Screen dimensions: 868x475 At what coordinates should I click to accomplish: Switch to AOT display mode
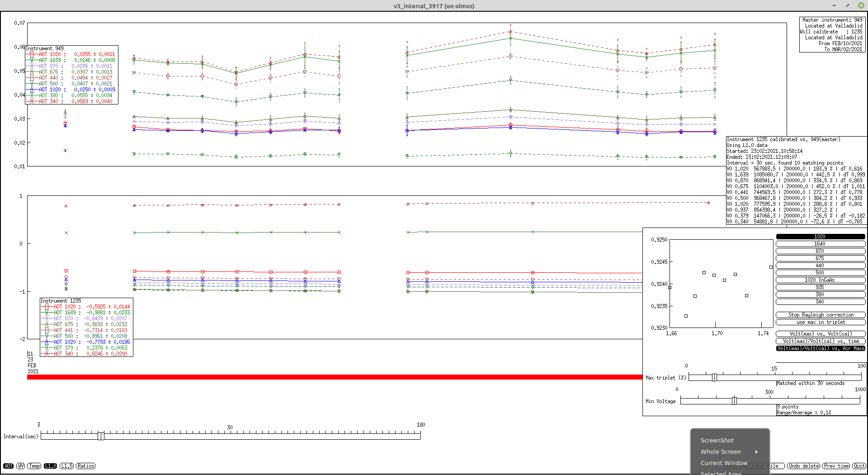pos(9,466)
